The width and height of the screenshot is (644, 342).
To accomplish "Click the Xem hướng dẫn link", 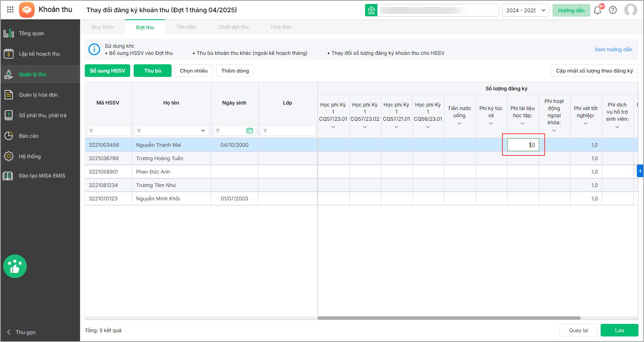I will click(x=613, y=49).
